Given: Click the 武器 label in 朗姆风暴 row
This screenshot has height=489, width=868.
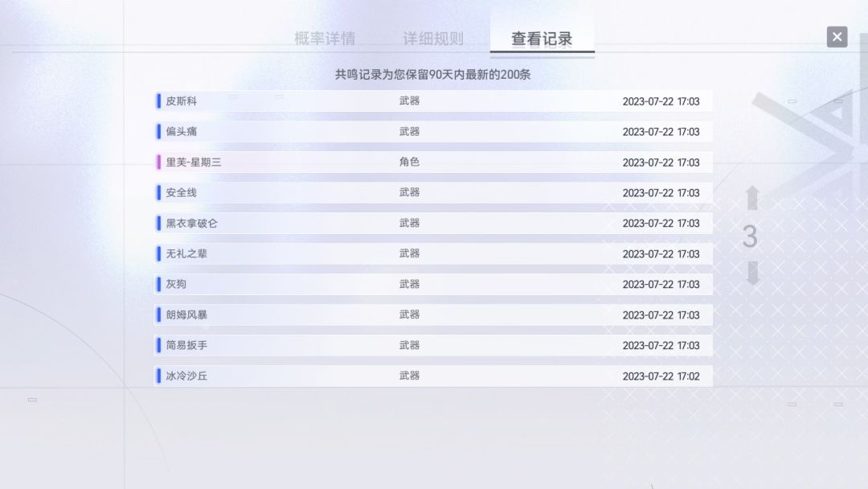Looking at the screenshot, I should pos(410,314).
